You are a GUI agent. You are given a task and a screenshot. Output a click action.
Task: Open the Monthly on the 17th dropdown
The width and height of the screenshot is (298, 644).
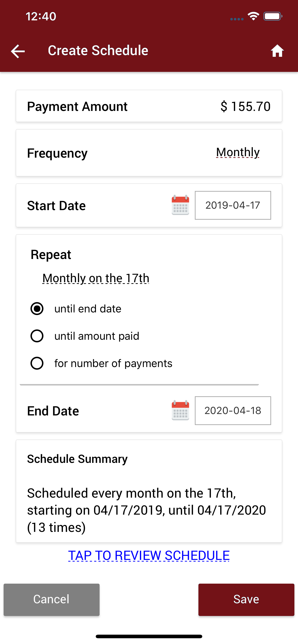(x=96, y=278)
